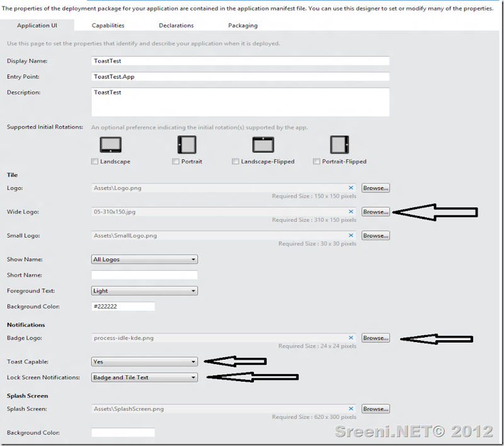Click the Splash Screen Background Color field
The width and height of the screenshot is (504, 446).
click(x=123, y=433)
